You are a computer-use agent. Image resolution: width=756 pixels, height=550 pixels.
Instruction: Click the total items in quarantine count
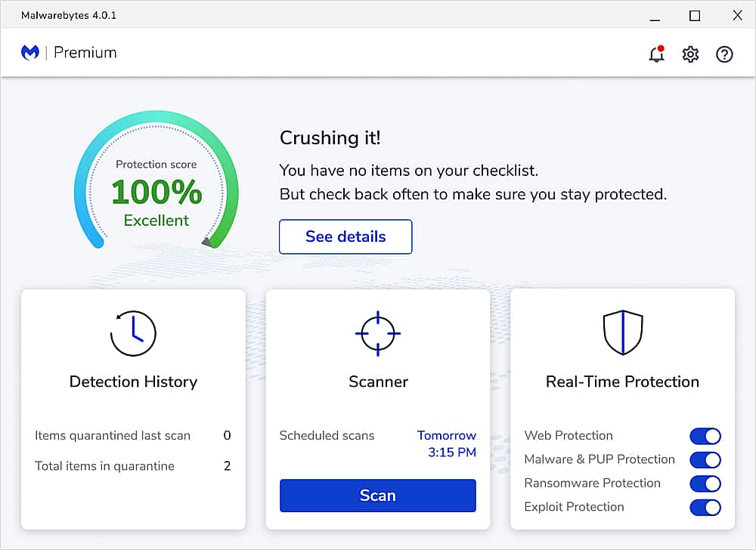(x=227, y=466)
